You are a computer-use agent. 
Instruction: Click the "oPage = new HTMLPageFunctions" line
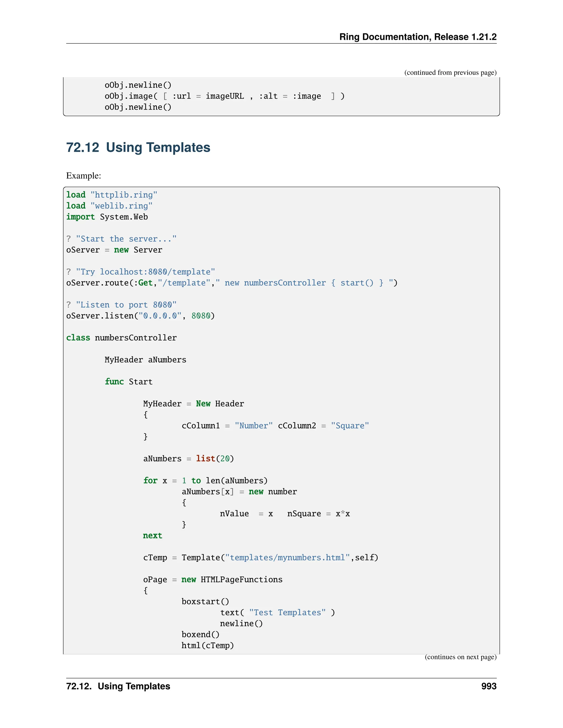pyautogui.click(x=213, y=580)
